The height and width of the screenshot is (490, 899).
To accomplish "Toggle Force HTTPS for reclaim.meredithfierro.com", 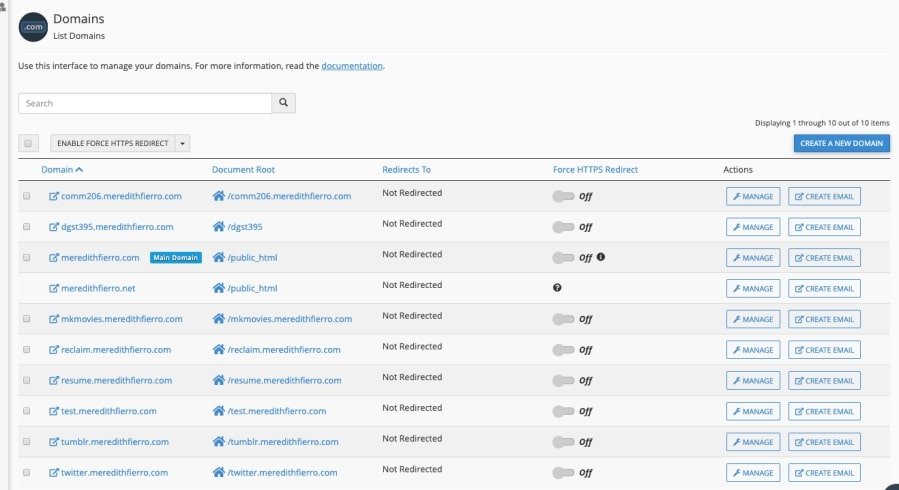I will (x=563, y=350).
